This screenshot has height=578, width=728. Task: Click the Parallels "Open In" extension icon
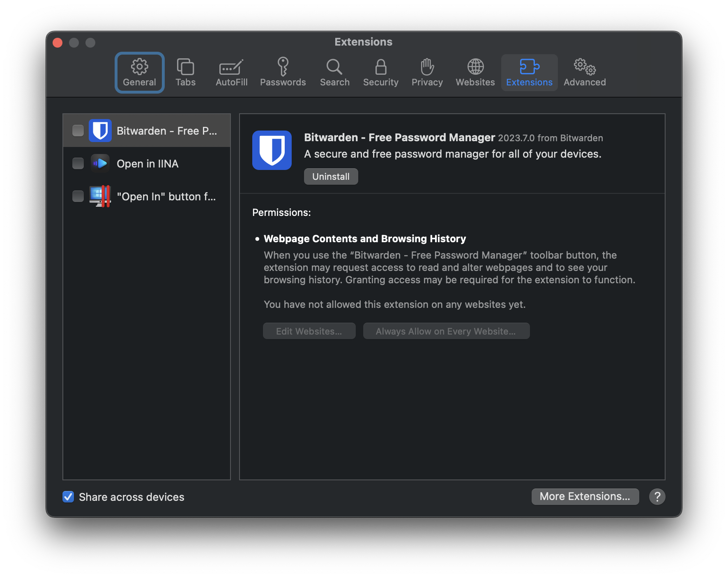tap(100, 196)
